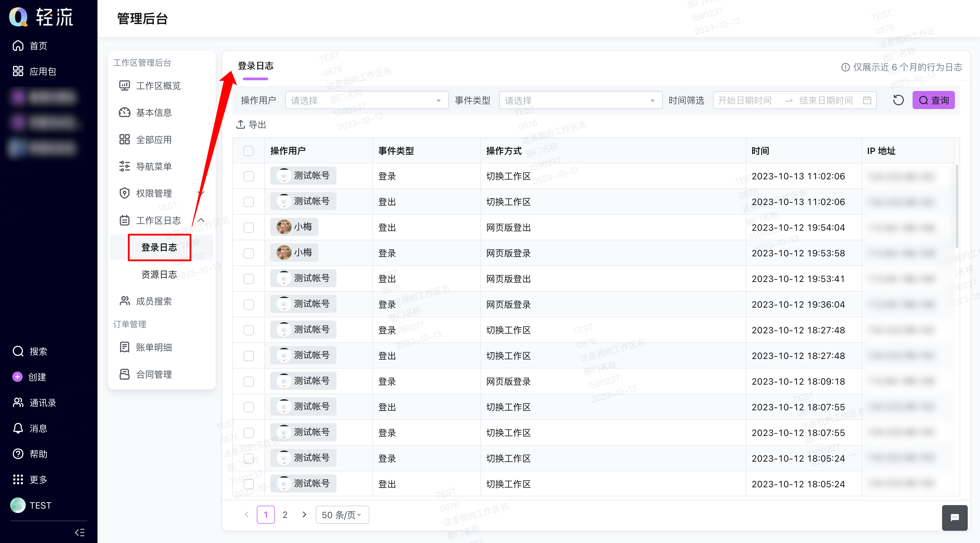
Task: Check row with time 19:36:04
Action: click(x=248, y=304)
